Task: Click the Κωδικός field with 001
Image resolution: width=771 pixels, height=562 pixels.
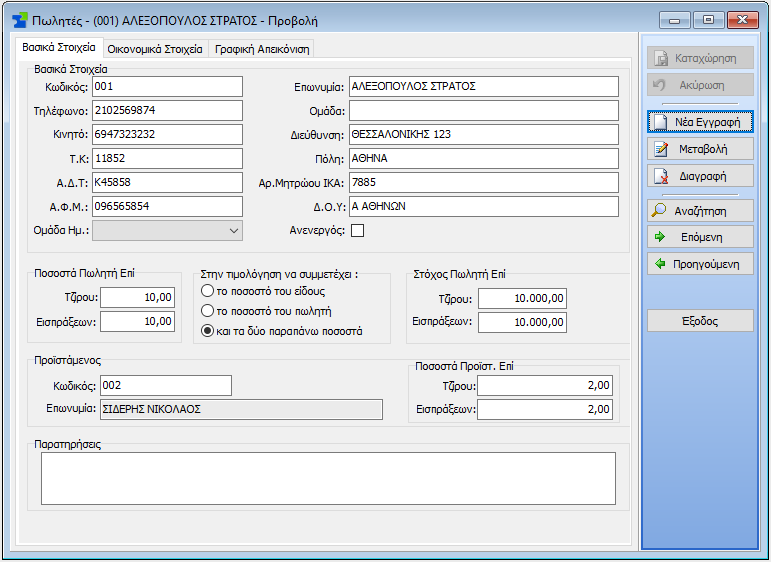Action: point(168,87)
